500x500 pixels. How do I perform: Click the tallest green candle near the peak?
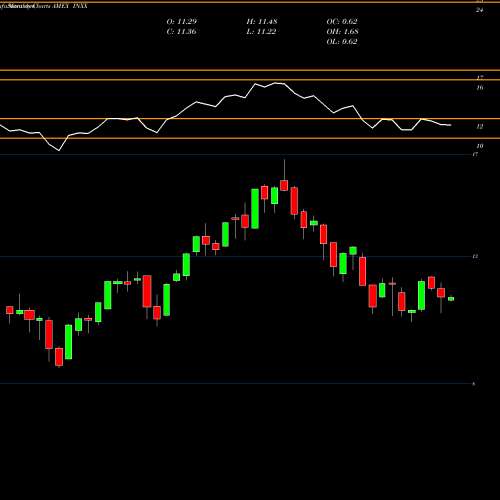[255, 209]
